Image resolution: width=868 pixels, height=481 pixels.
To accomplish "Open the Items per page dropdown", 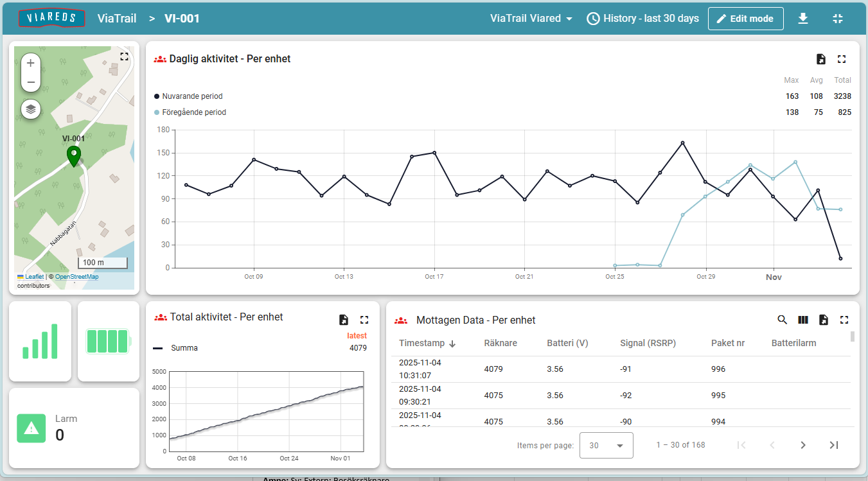I will (x=607, y=444).
